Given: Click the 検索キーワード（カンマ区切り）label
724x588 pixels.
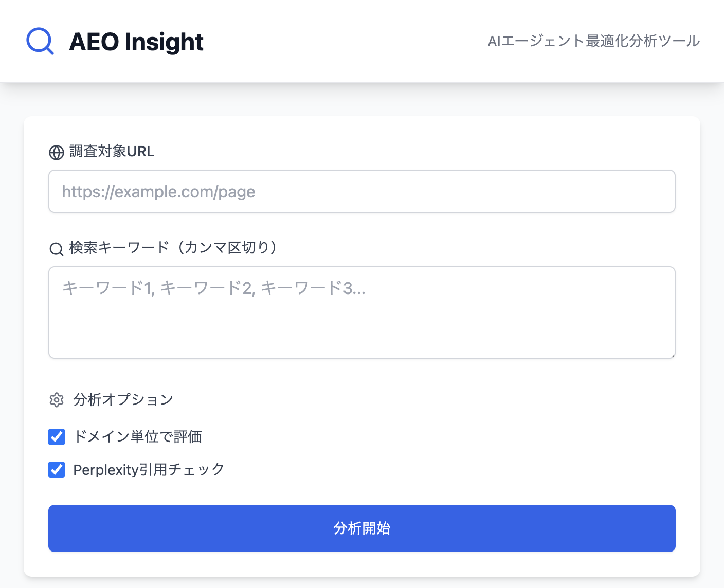Looking at the screenshot, I should tap(172, 247).
